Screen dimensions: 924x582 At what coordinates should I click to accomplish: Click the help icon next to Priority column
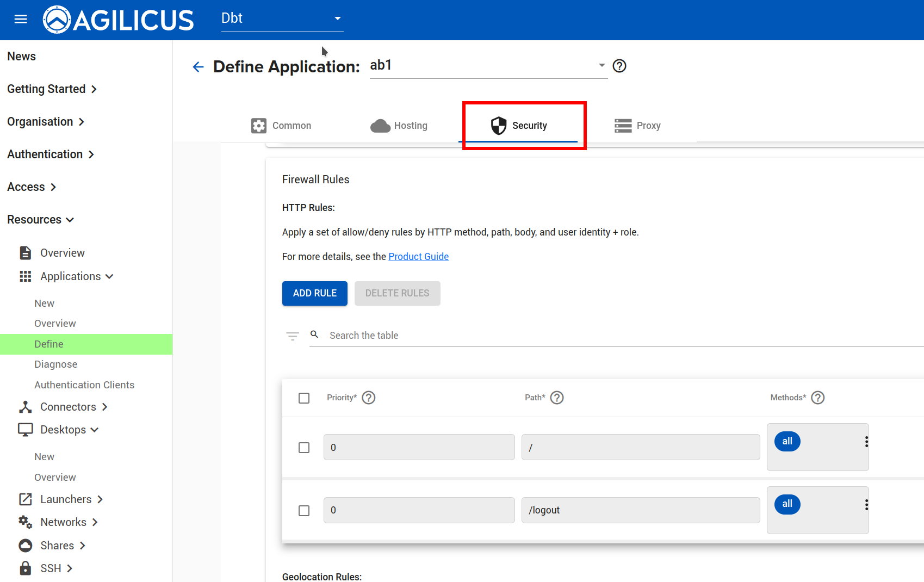click(369, 398)
